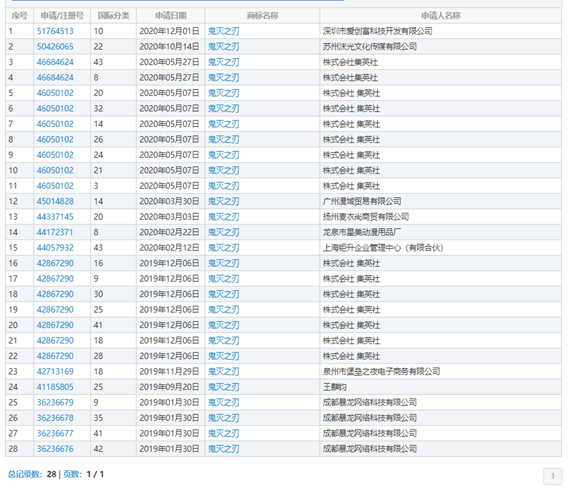The width and height of the screenshot is (573, 492).
Task: Open registration number 36236677
Action: pos(55,434)
